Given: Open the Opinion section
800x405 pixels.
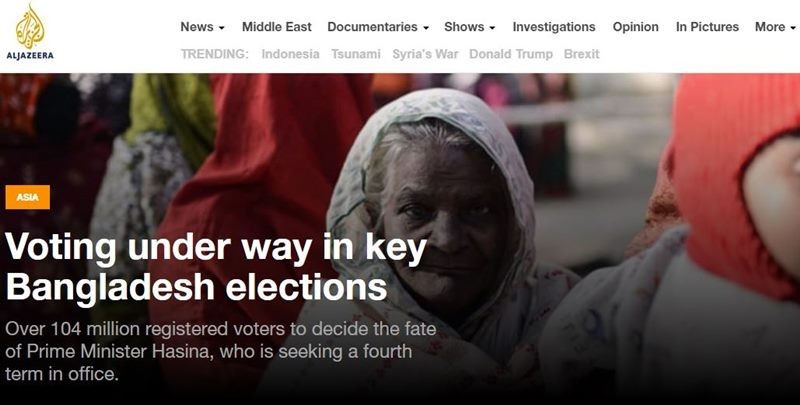Looking at the screenshot, I should click(x=636, y=27).
